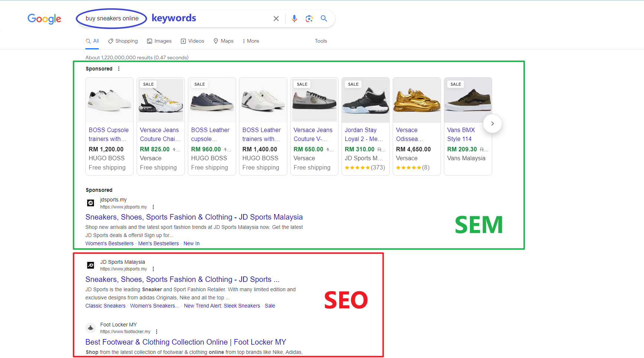Click the Foot Locker MY favicon
Screen dimensions: 644x358
[91, 328]
